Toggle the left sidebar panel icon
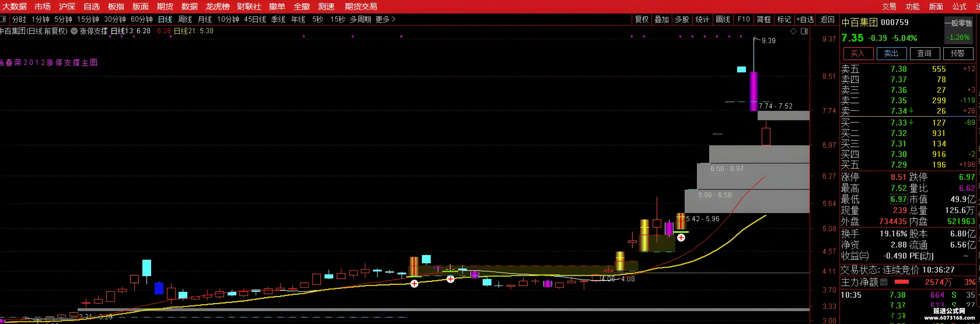Viewport: 980px width, 324px height. (x=3, y=19)
